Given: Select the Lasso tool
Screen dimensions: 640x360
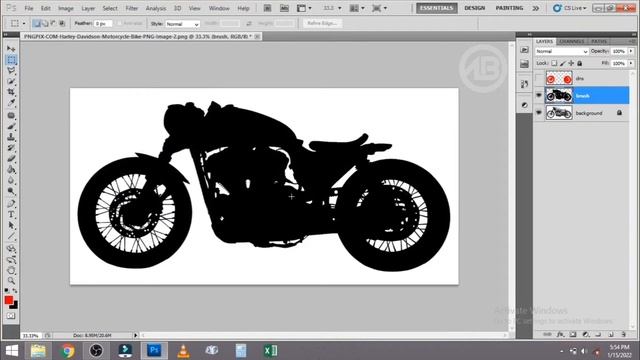Looking at the screenshot, I should [11, 71].
